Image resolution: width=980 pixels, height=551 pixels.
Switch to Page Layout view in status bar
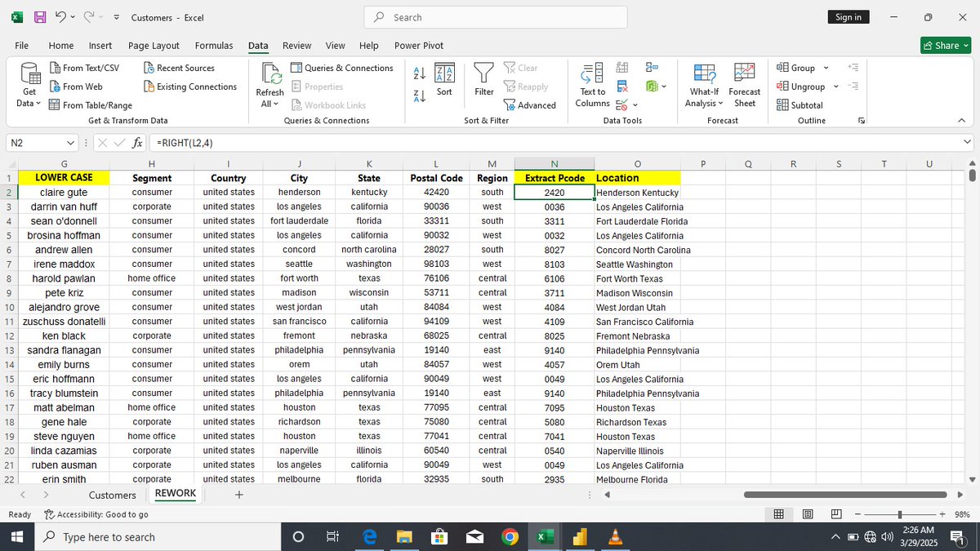click(x=808, y=514)
